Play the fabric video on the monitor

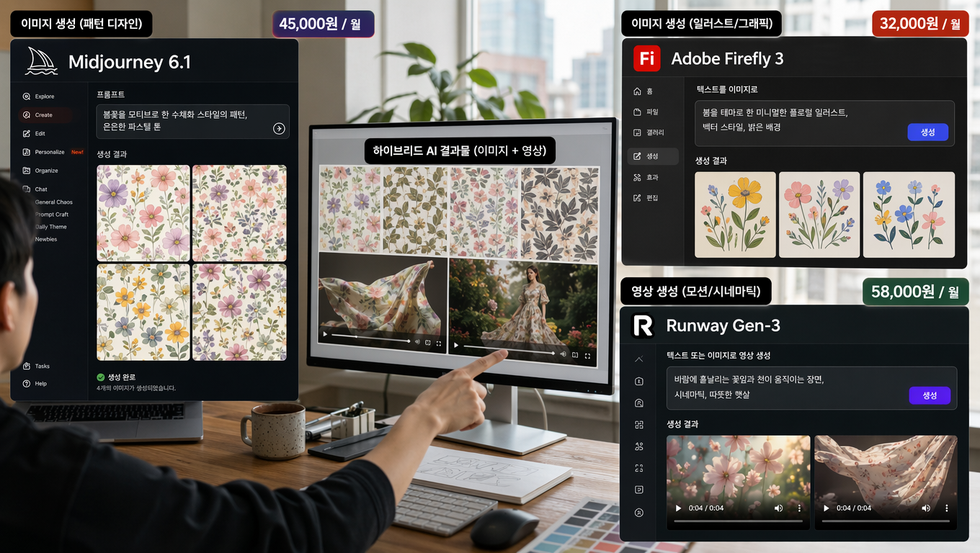pos(325,335)
